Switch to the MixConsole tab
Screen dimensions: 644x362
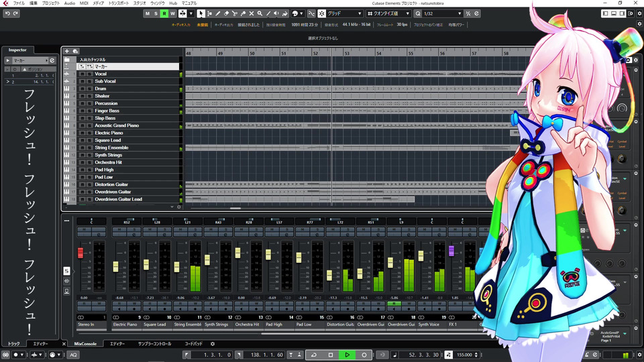point(85,344)
